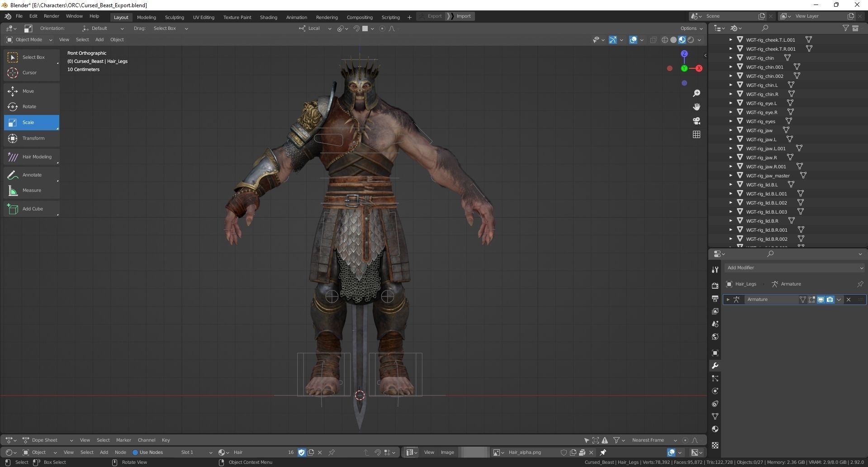Click the outliner filter funnel icon
Screen dimensions: 868x467
point(845,28)
